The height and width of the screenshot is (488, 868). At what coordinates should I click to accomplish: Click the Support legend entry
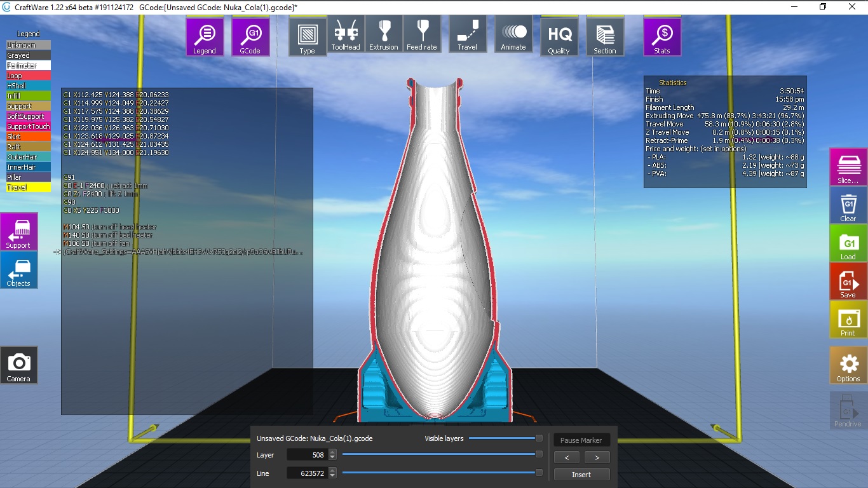click(x=29, y=106)
